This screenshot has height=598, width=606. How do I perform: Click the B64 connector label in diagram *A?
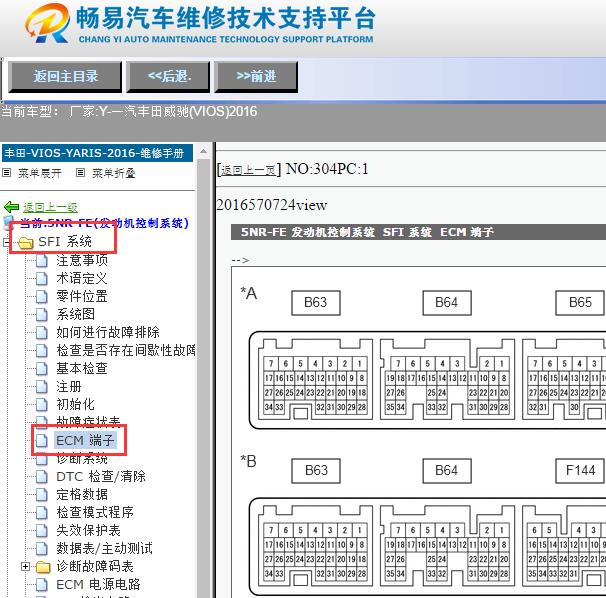click(447, 303)
